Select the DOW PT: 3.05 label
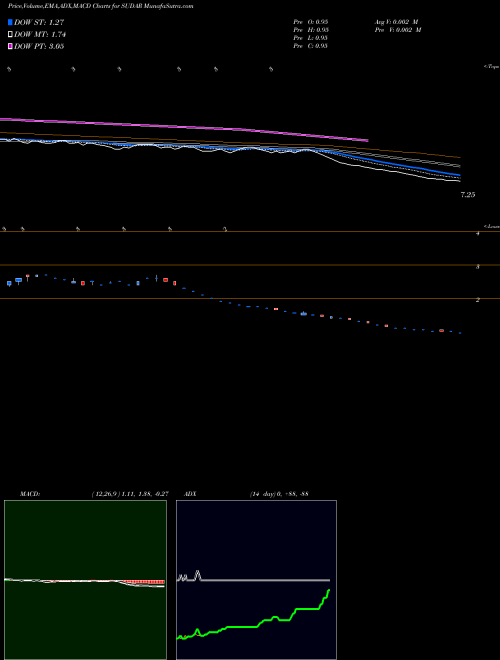Viewport: 500px width, 660px height. (x=39, y=46)
